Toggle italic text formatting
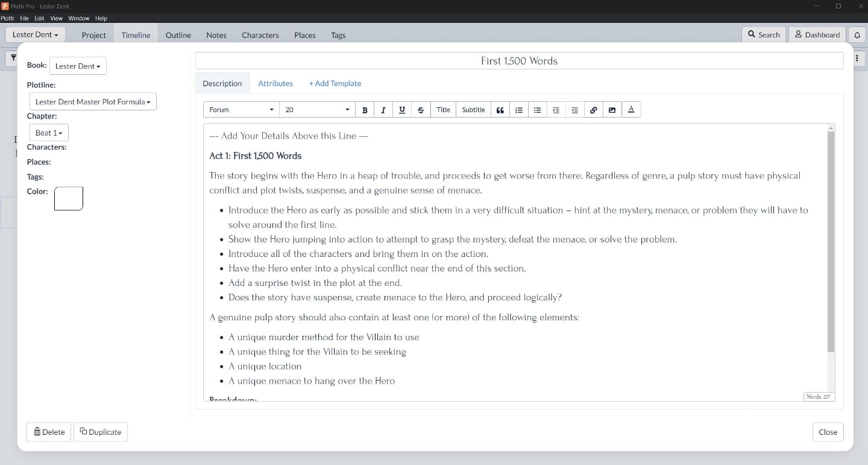 point(383,110)
